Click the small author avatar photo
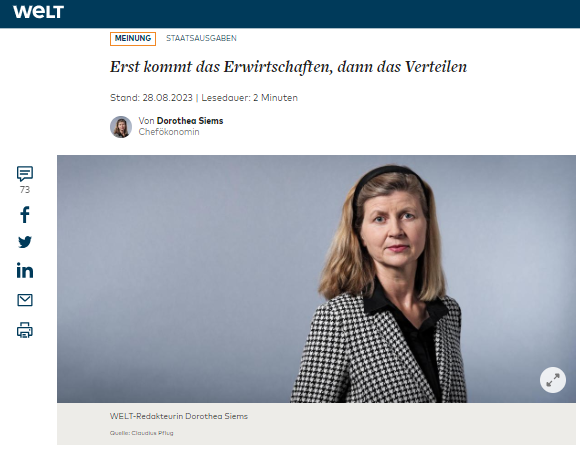This screenshot has width=580, height=452. (x=121, y=127)
